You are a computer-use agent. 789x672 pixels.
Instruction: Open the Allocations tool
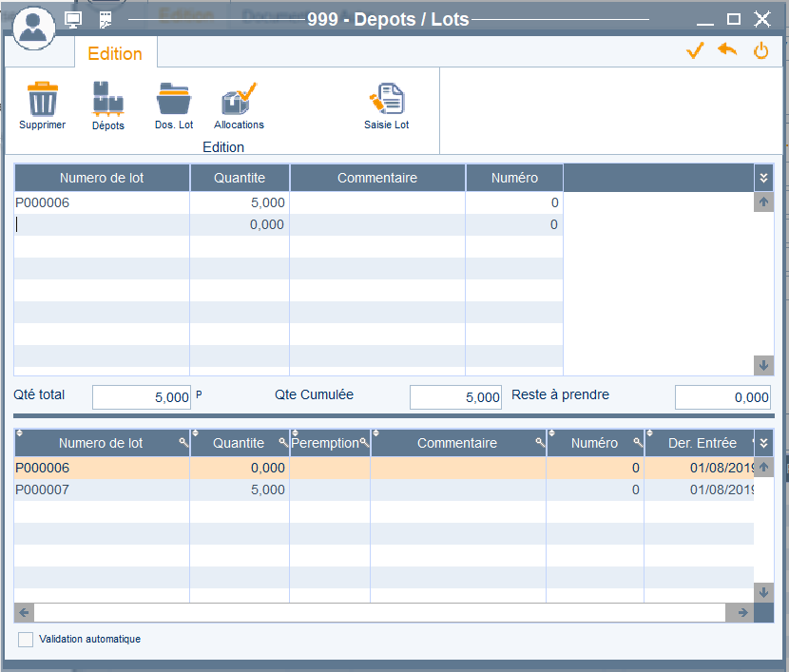click(239, 99)
